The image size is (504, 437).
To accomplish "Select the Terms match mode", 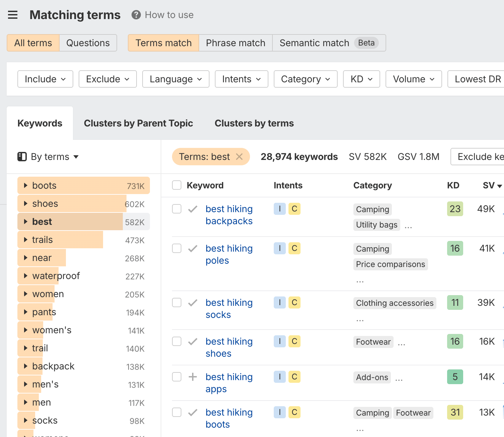I will pyautogui.click(x=163, y=43).
